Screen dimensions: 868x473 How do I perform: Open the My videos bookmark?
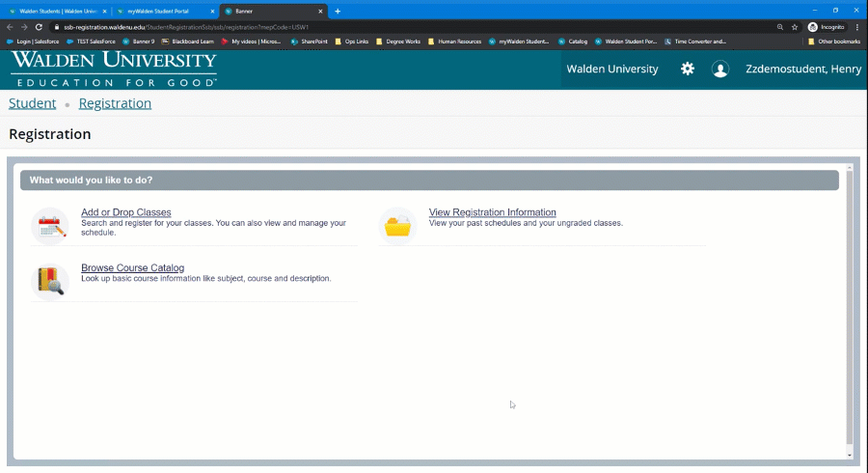(251, 42)
